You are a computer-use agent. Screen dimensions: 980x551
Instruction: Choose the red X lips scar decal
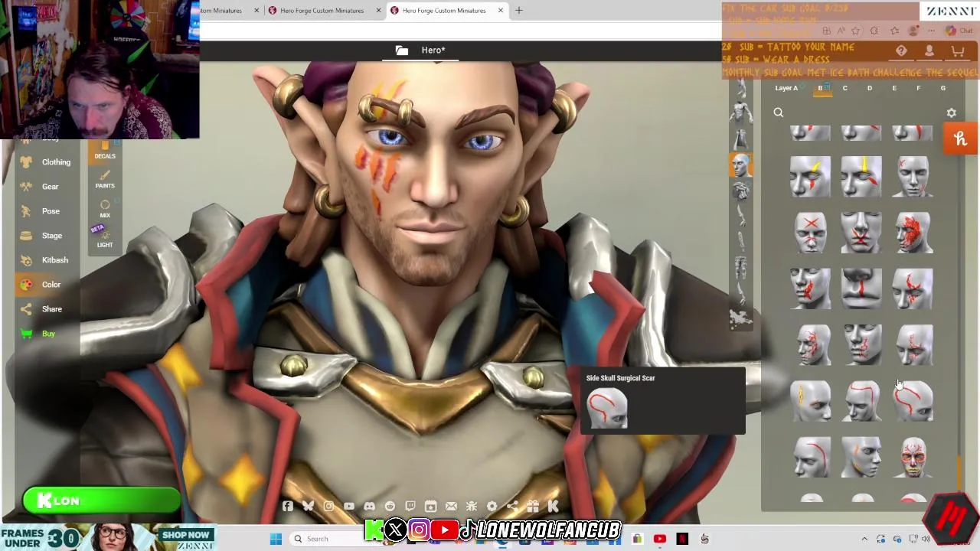[x=861, y=233]
